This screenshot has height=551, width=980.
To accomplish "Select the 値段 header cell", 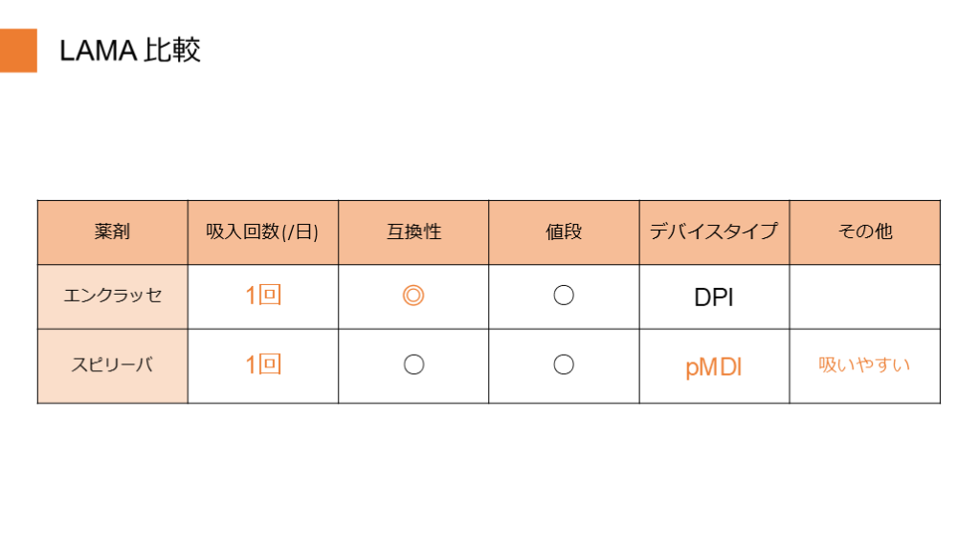I will (564, 232).
